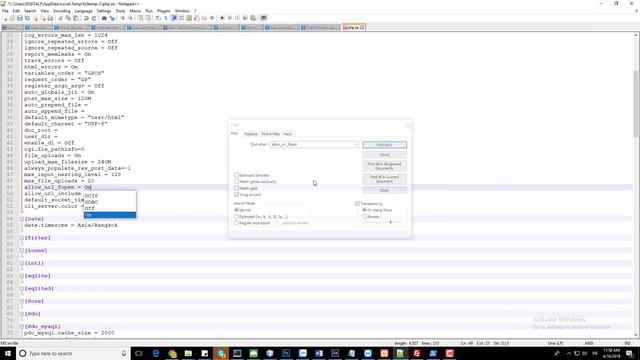Toggle Show All Characters toolbar icon
The width and height of the screenshot is (640, 360).
[x=166, y=18]
